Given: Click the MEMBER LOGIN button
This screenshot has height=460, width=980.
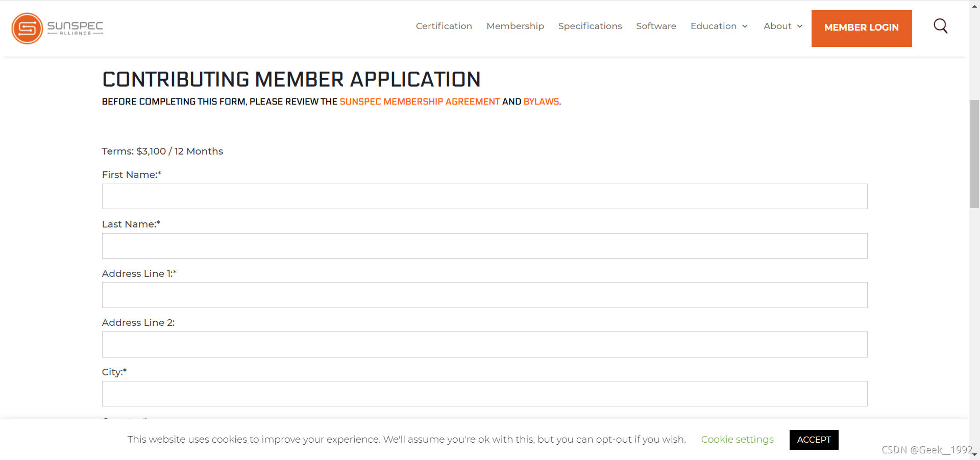Looking at the screenshot, I should pyautogui.click(x=862, y=29).
